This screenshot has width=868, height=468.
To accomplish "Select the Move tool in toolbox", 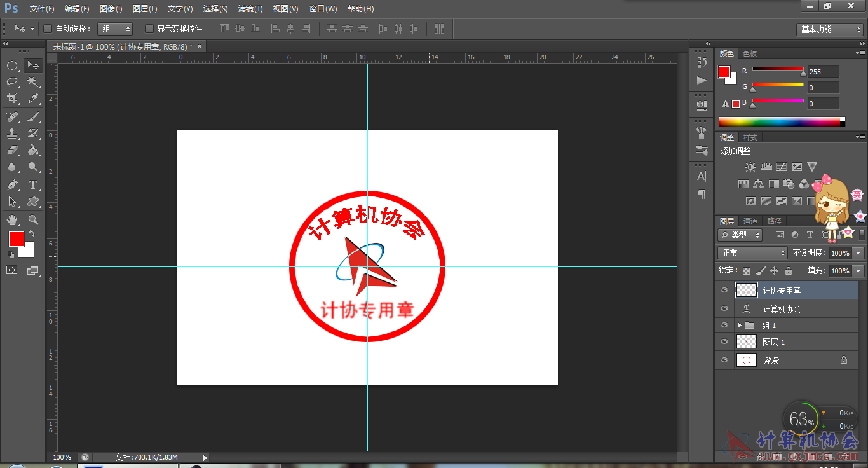I will point(34,65).
